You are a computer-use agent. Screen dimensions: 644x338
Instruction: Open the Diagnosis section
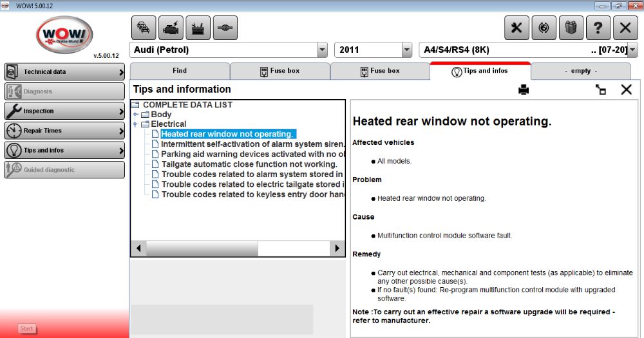64,91
